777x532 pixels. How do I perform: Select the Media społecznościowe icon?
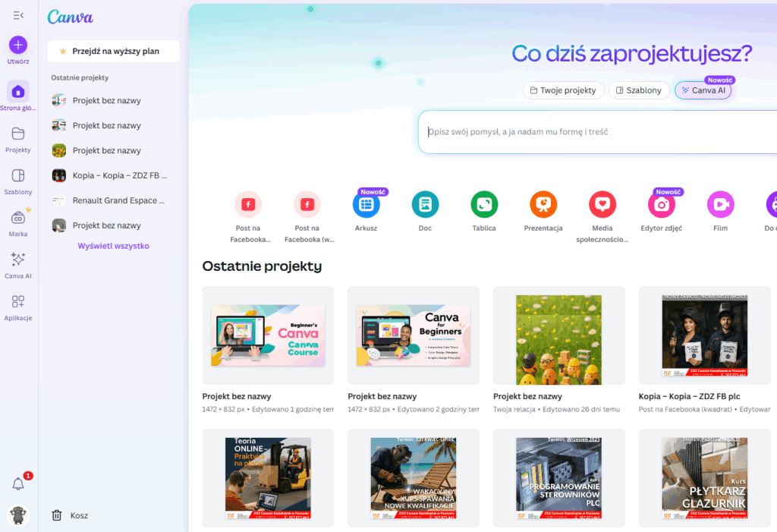coord(602,204)
